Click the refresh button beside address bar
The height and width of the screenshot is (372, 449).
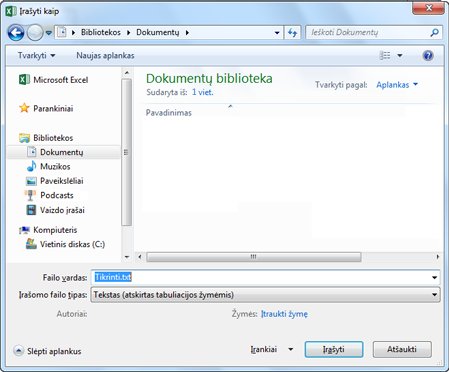(x=292, y=33)
